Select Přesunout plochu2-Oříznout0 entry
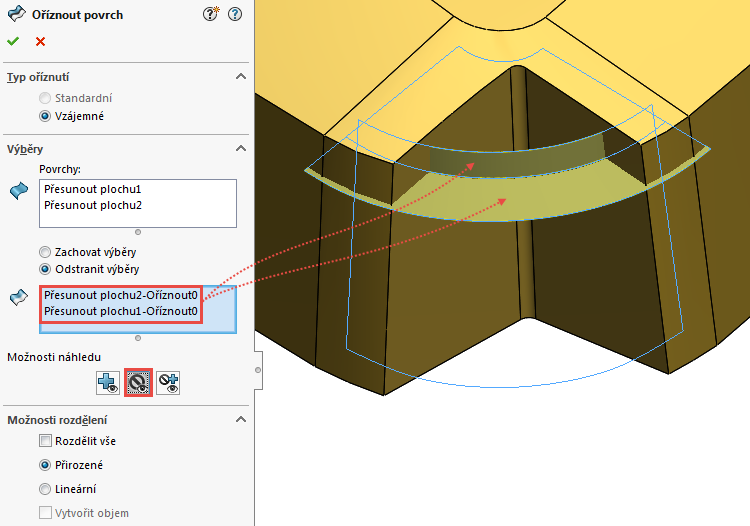Image resolution: width=750 pixels, height=526 pixels. (121, 295)
